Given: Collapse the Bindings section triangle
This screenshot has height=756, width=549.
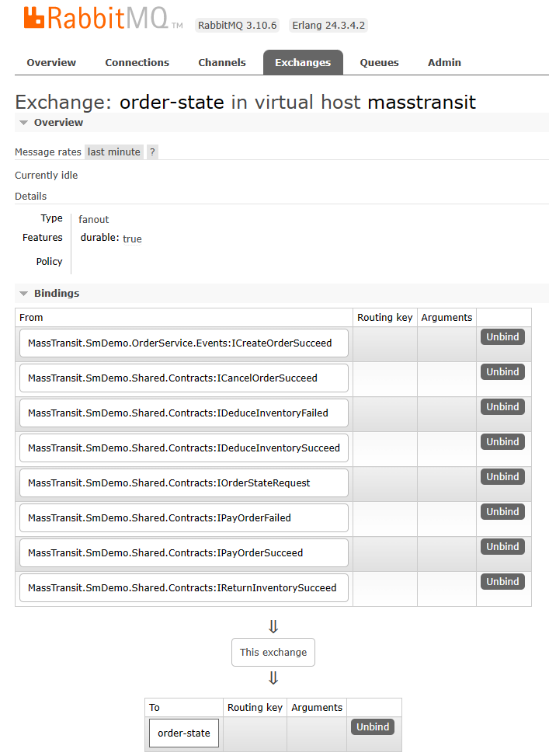Looking at the screenshot, I should [23, 293].
